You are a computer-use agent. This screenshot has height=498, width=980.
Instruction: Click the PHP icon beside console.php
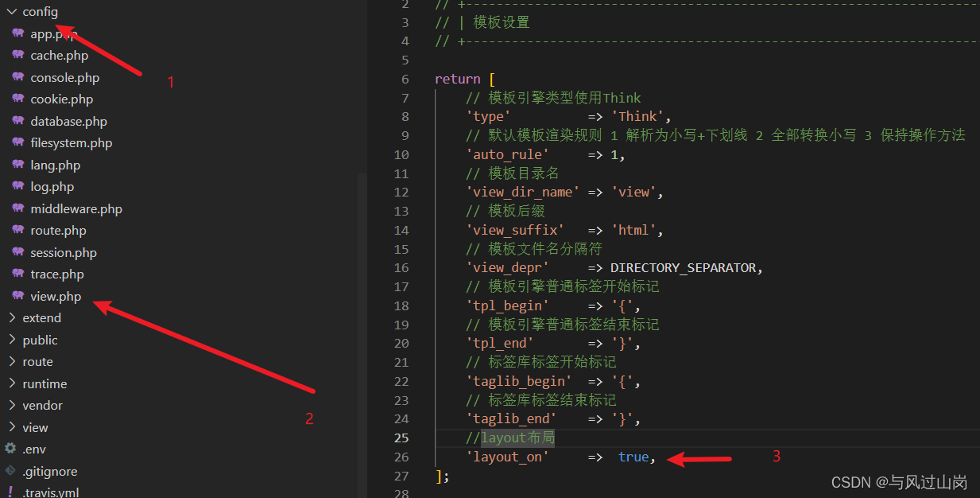[18, 77]
